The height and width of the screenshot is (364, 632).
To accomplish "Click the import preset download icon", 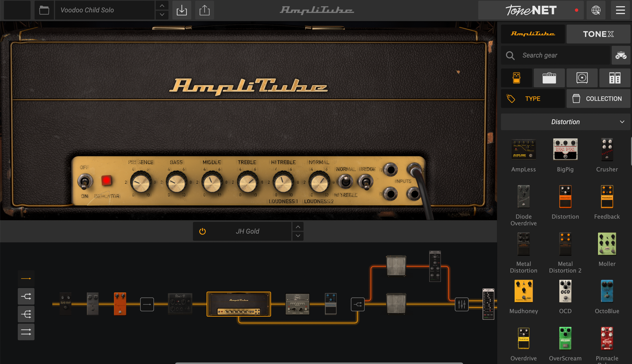I will 182,10.
